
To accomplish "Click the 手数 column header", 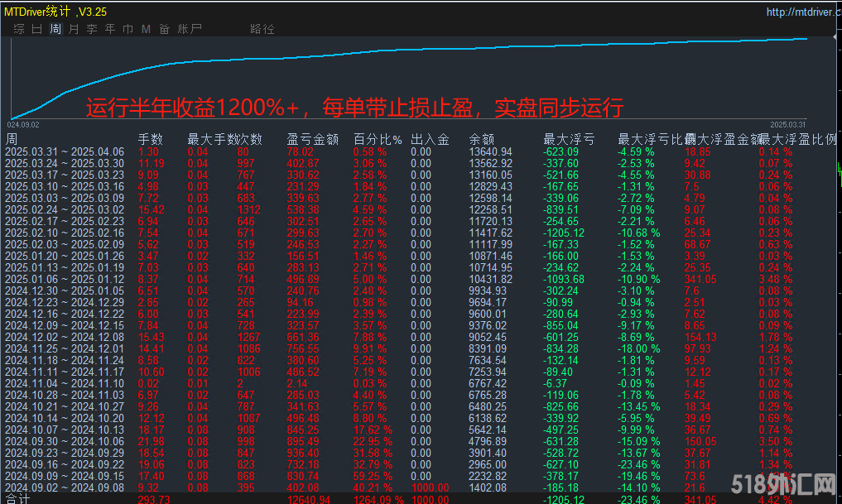I will point(150,139).
